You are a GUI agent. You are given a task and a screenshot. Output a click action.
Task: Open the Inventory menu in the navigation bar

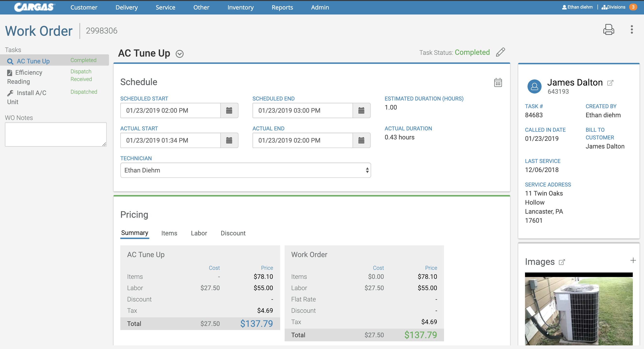[x=240, y=7]
